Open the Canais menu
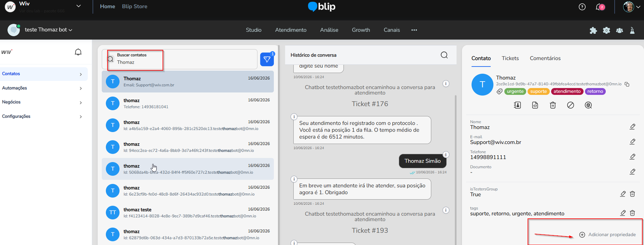This screenshot has height=245, width=644. point(392,30)
